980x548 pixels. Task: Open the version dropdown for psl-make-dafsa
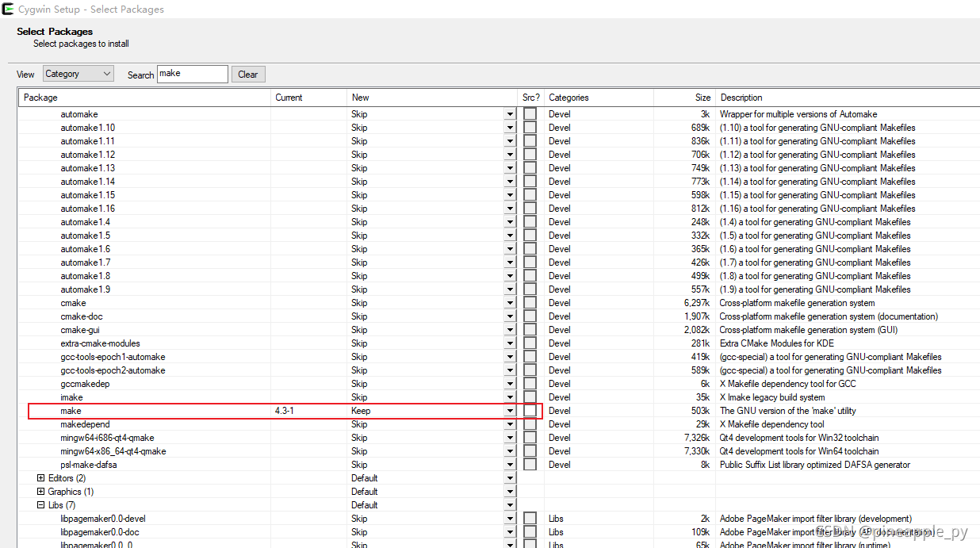(510, 465)
